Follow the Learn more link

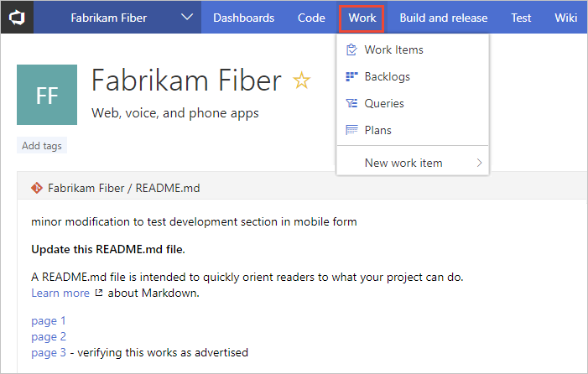[x=60, y=293]
